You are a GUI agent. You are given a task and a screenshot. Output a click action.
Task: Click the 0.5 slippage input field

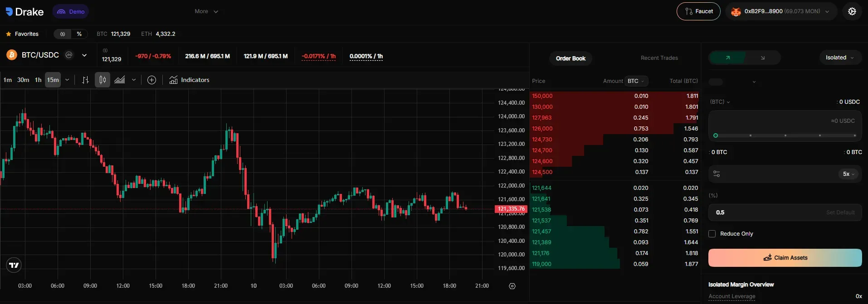[x=766, y=212]
